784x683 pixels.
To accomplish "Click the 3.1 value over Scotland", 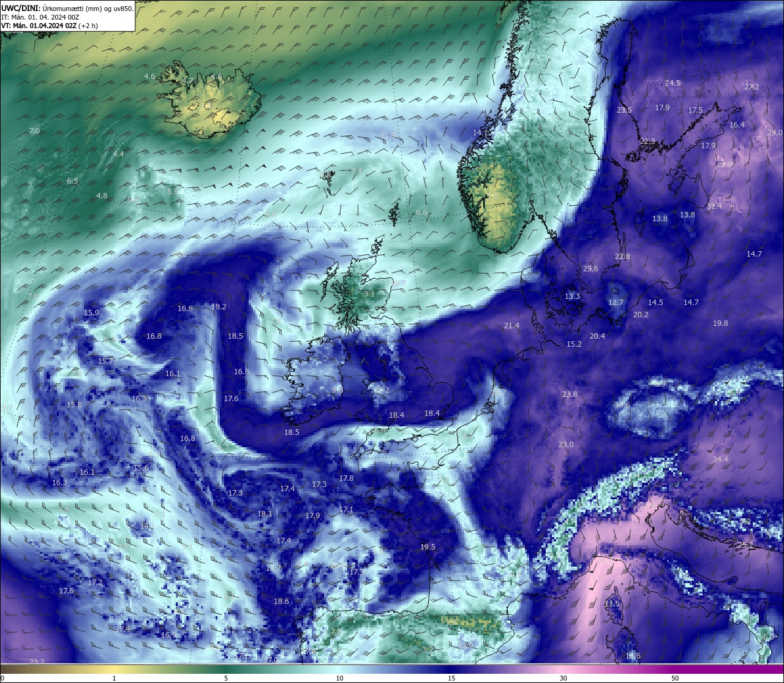I will coord(369,294).
